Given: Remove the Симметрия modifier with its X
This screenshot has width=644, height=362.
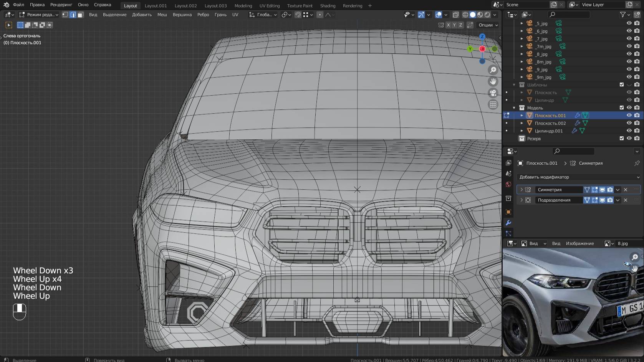Looking at the screenshot, I should [625, 189].
